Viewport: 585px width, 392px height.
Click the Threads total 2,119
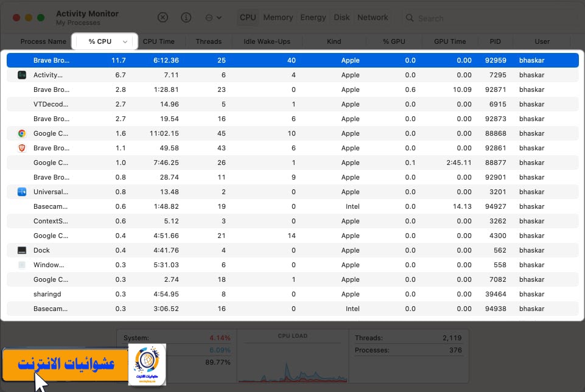pos(452,338)
